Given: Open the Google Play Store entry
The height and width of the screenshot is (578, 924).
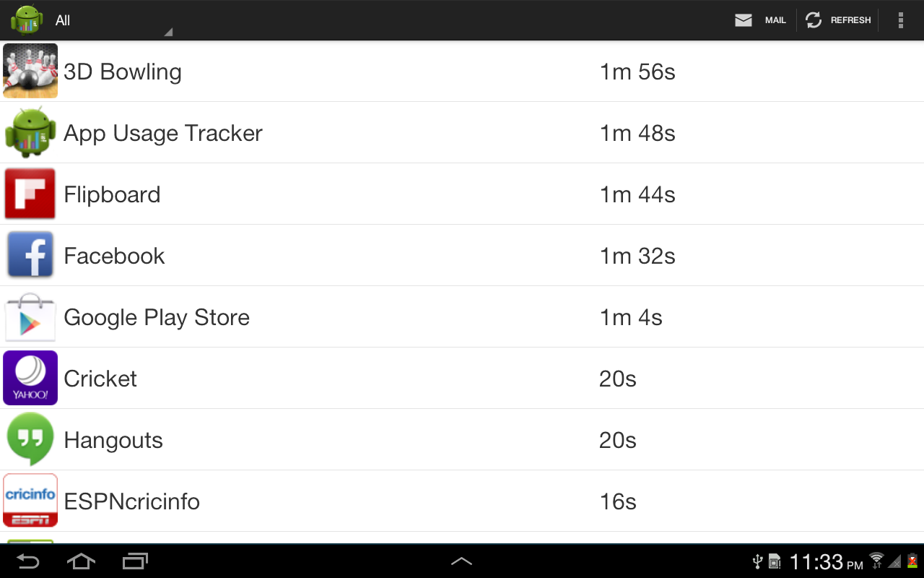Looking at the screenshot, I should [361, 316].
